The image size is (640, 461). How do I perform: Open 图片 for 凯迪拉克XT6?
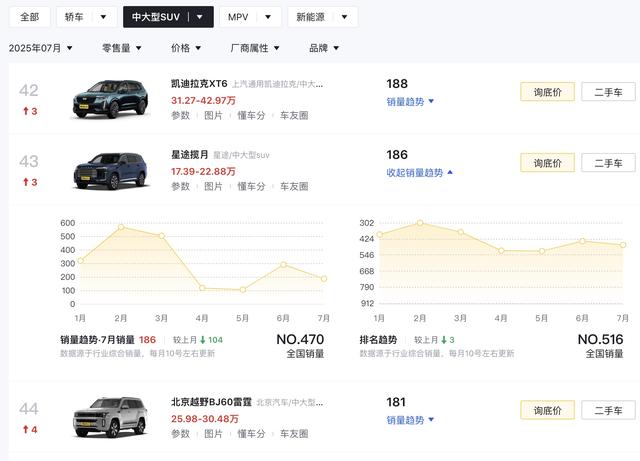point(213,116)
